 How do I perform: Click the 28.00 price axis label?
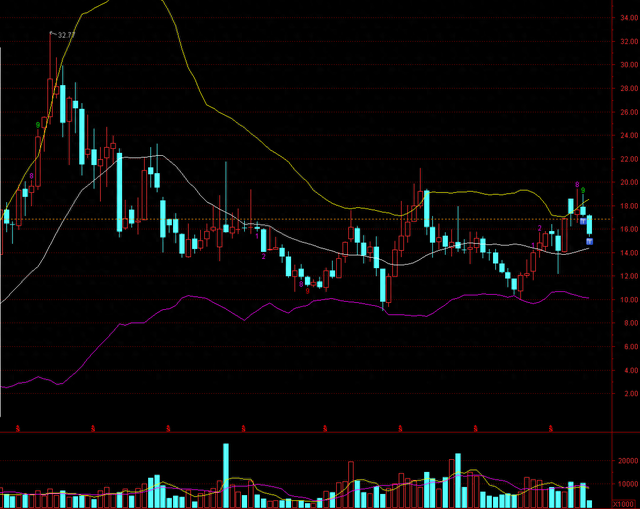(x=629, y=88)
